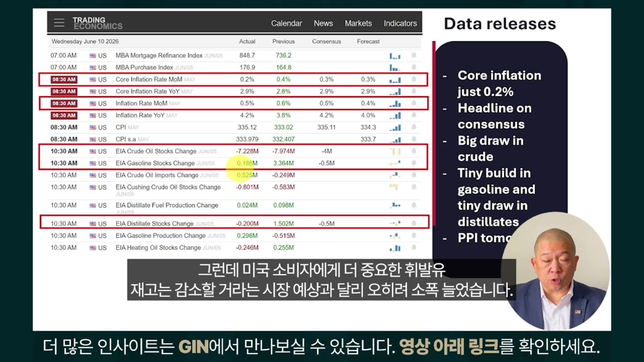The width and height of the screenshot is (644, 362).
Task: Set alert bell for EIA Heating Oil Stocks Change
Action: point(414,248)
